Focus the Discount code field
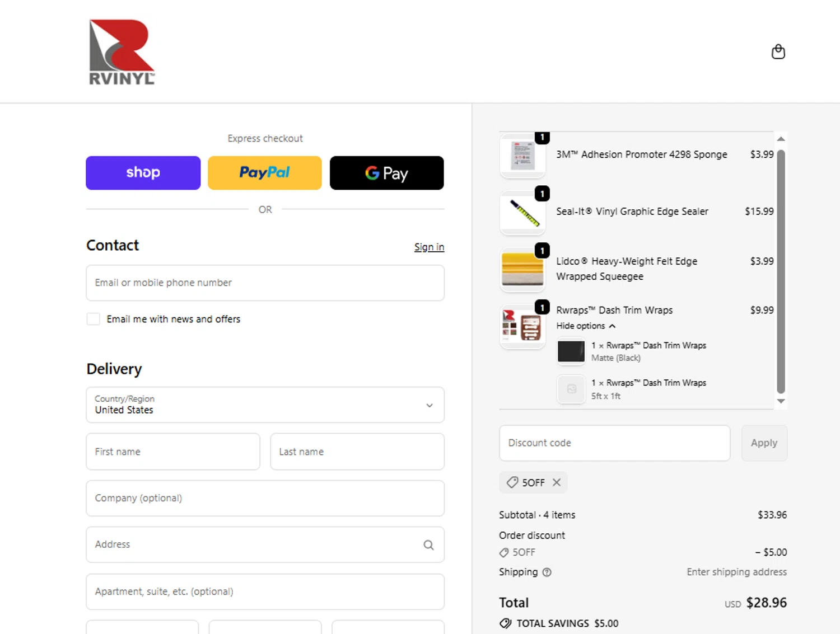Image resolution: width=840 pixels, height=634 pixels. click(614, 443)
